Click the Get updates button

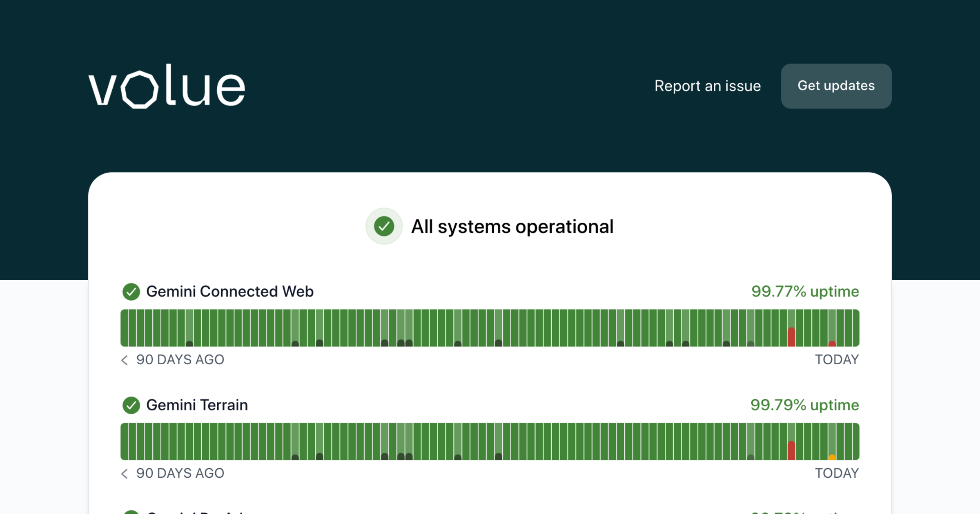[x=836, y=86]
